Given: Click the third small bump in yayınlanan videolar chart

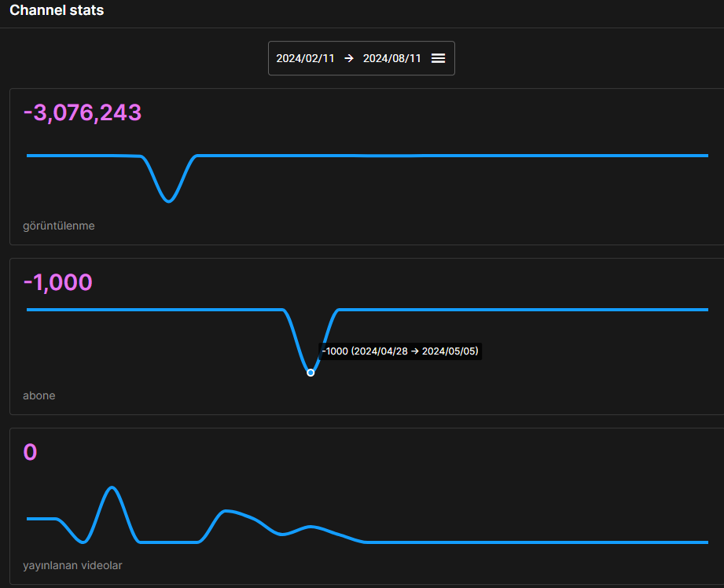Looking at the screenshot, I should click(x=311, y=527).
